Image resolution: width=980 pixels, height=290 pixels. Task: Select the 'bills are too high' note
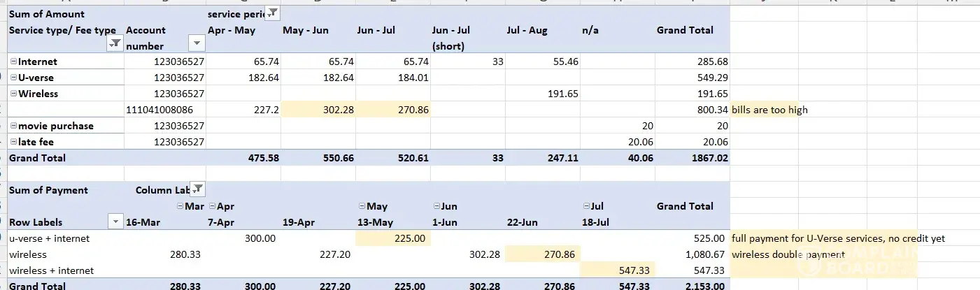coord(769,110)
